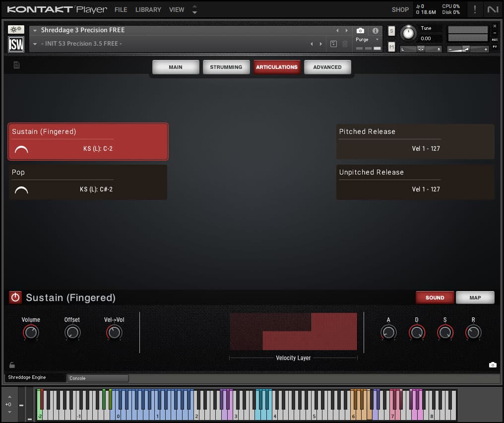This screenshot has height=423, width=504.
Task: Click the camera icon beside the Console tab row
Action: (493, 365)
